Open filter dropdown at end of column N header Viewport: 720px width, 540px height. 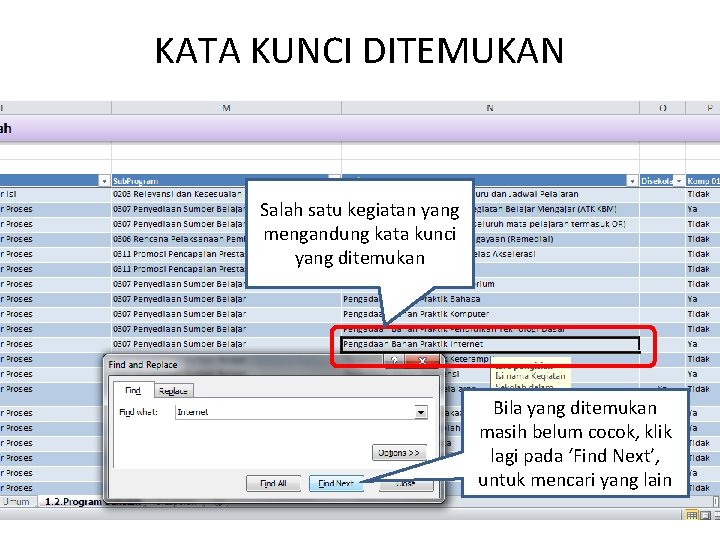click(633, 181)
